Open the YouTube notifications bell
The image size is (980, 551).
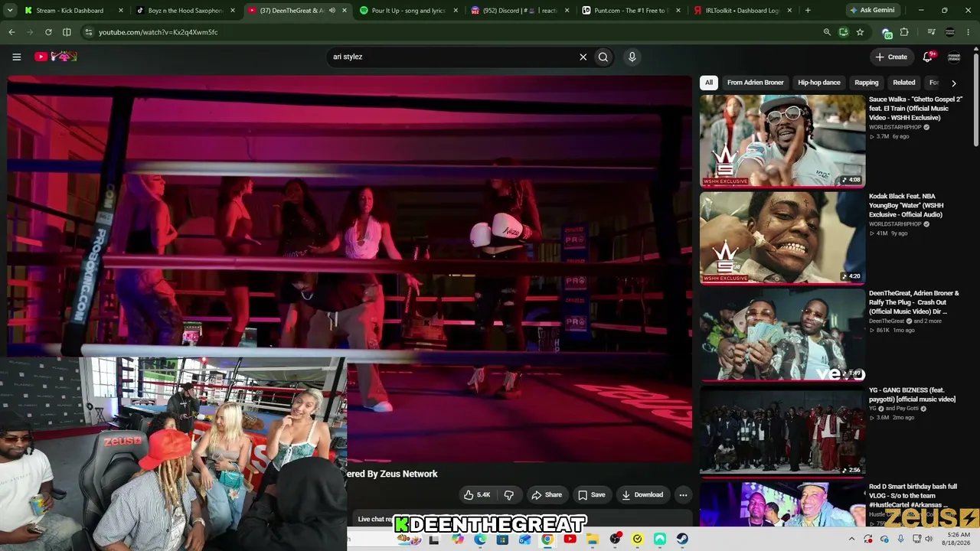coord(928,57)
